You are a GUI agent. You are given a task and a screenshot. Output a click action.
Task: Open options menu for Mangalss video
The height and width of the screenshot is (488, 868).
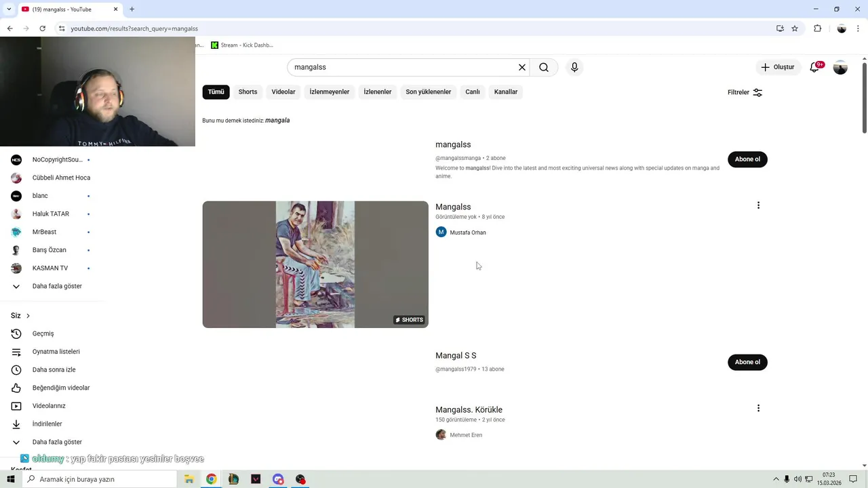coord(758,205)
